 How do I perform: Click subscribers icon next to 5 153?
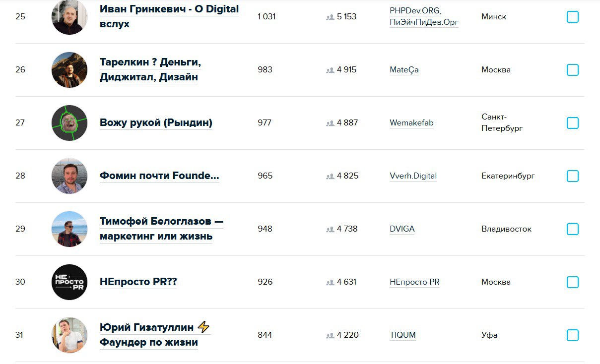(330, 17)
